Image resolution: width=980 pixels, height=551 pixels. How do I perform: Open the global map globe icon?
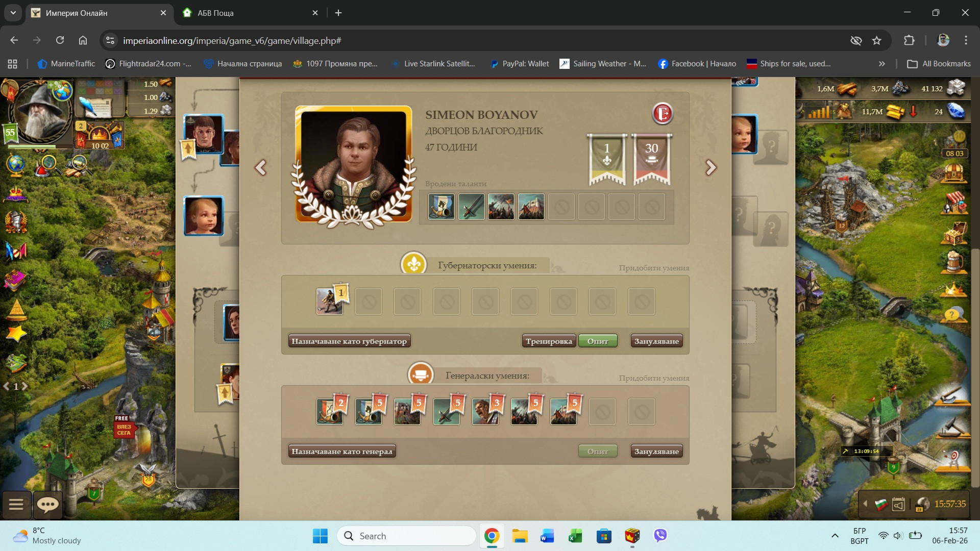[x=15, y=164]
